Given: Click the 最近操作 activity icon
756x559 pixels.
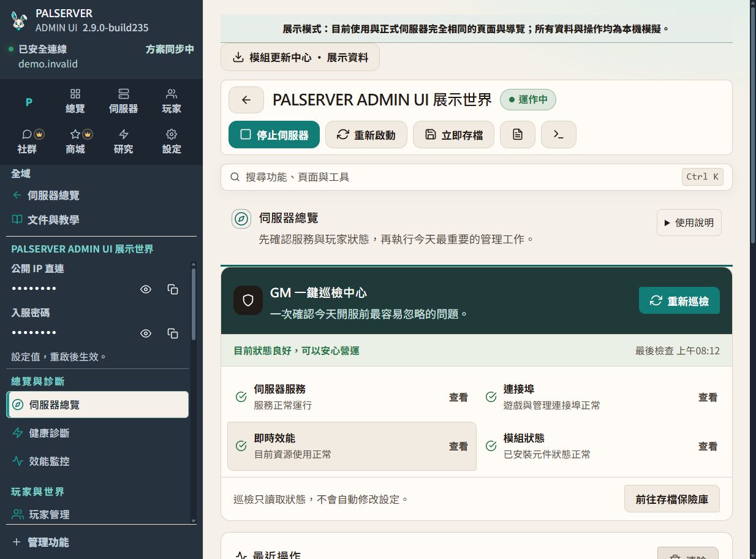Looking at the screenshot, I should 241,555.
